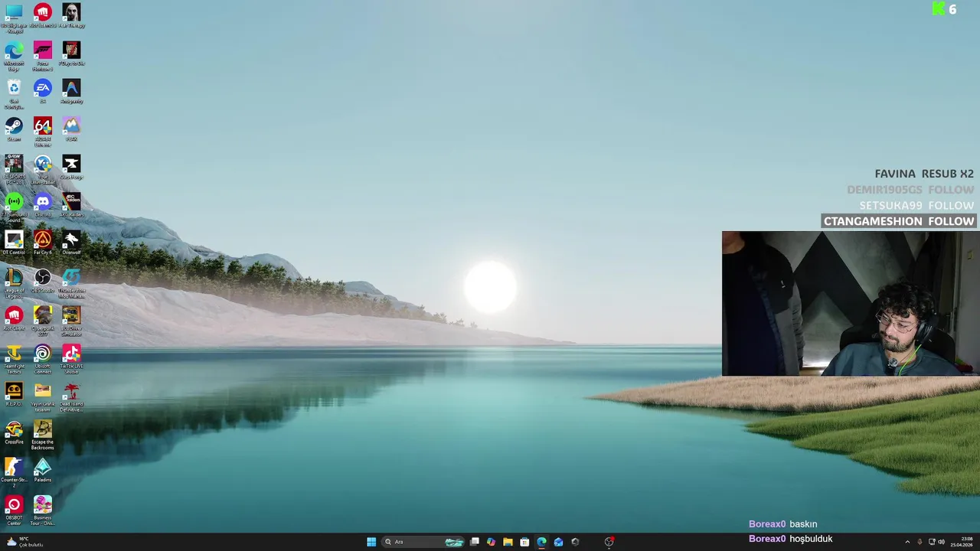The image size is (980, 551).
Task: Open the EA SPORTS FC 26 shortcut
Action: coord(14,169)
